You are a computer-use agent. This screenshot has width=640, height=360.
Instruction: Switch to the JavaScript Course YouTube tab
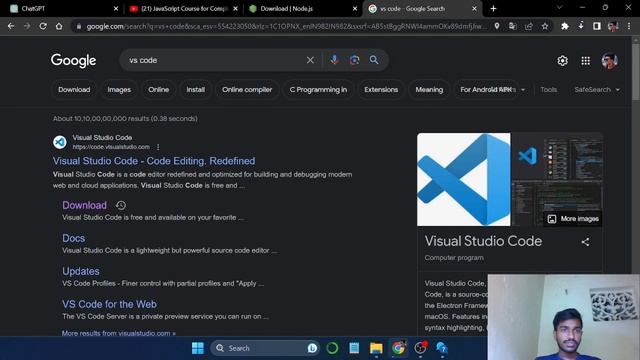tap(184, 9)
